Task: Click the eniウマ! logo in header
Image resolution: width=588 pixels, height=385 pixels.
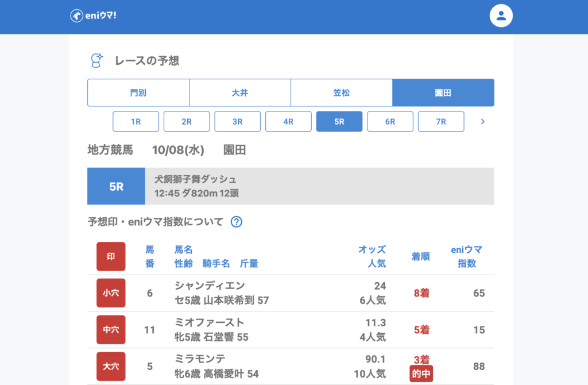Action: [94, 16]
